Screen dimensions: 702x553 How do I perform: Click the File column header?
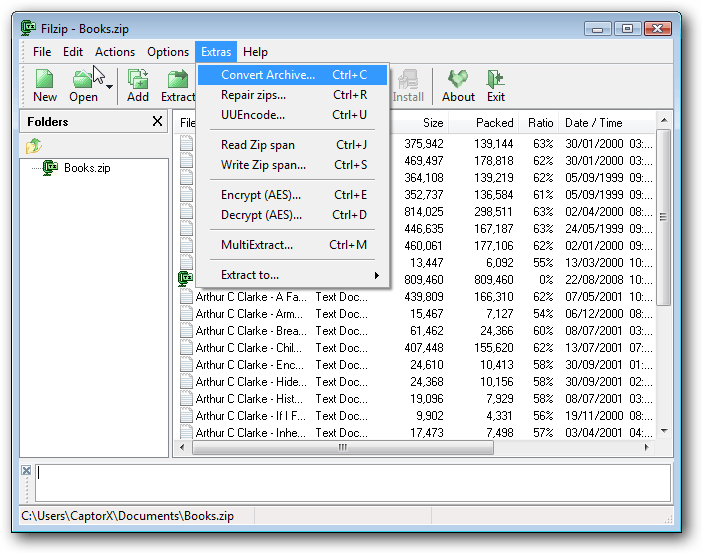coord(186,123)
